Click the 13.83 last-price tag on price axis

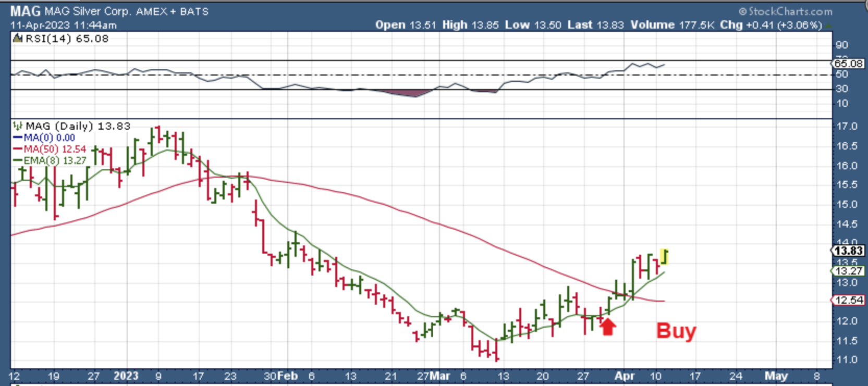[848, 251]
